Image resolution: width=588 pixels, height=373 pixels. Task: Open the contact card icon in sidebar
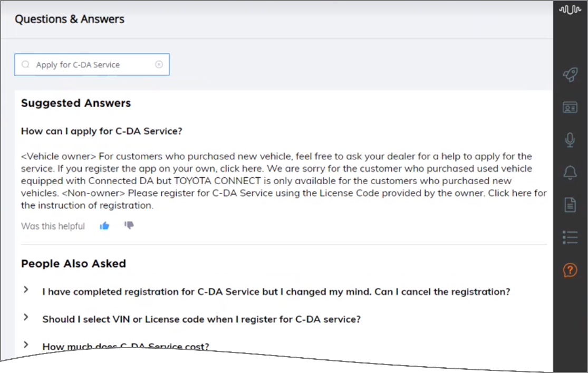[x=570, y=108]
